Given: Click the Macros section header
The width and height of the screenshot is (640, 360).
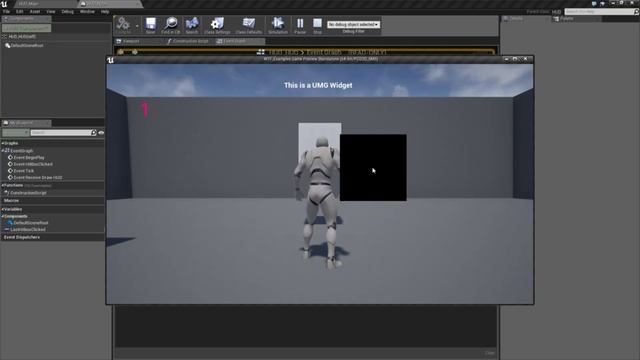Looking at the screenshot, I should (x=11, y=201).
